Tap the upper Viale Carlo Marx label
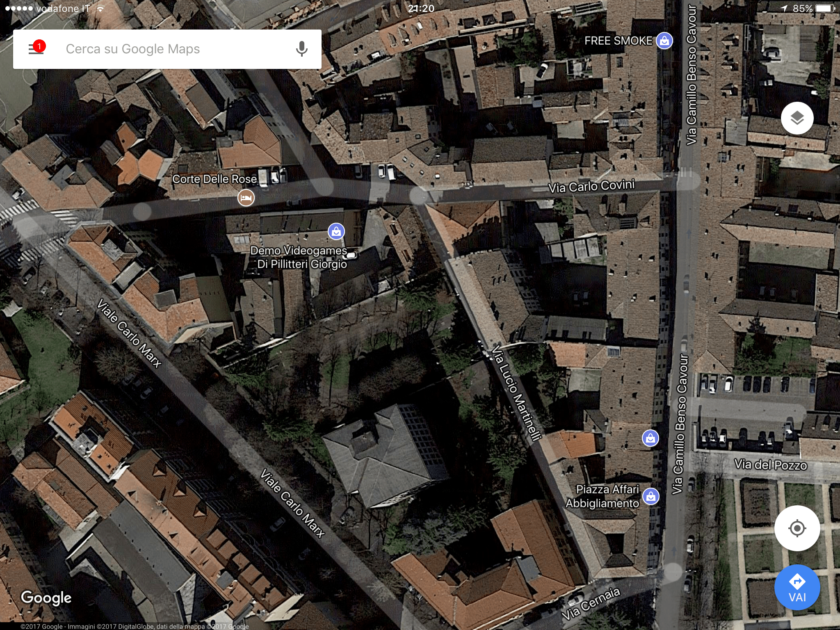840x630 pixels. click(x=129, y=333)
